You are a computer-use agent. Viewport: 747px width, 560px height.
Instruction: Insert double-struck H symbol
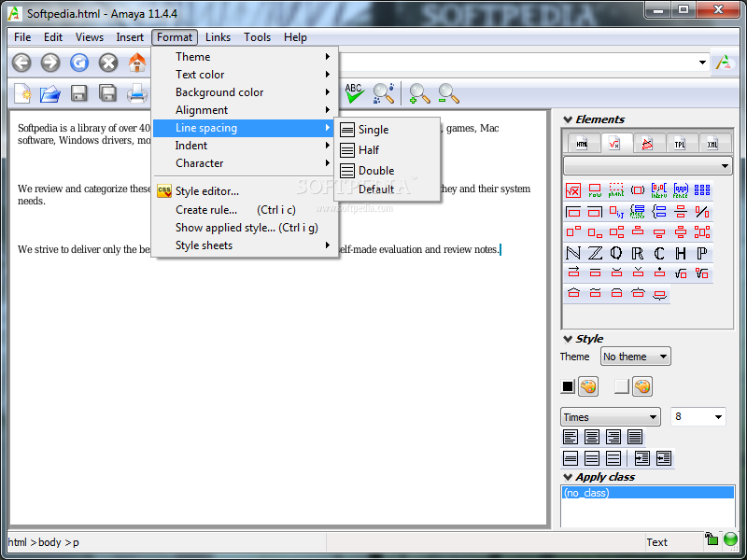click(x=681, y=253)
